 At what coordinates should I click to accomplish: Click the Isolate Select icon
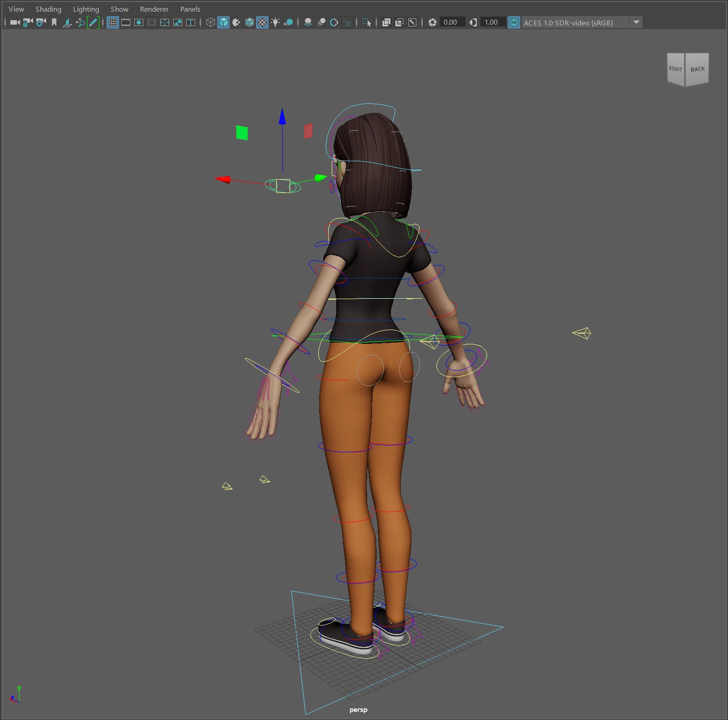[x=367, y=22]
